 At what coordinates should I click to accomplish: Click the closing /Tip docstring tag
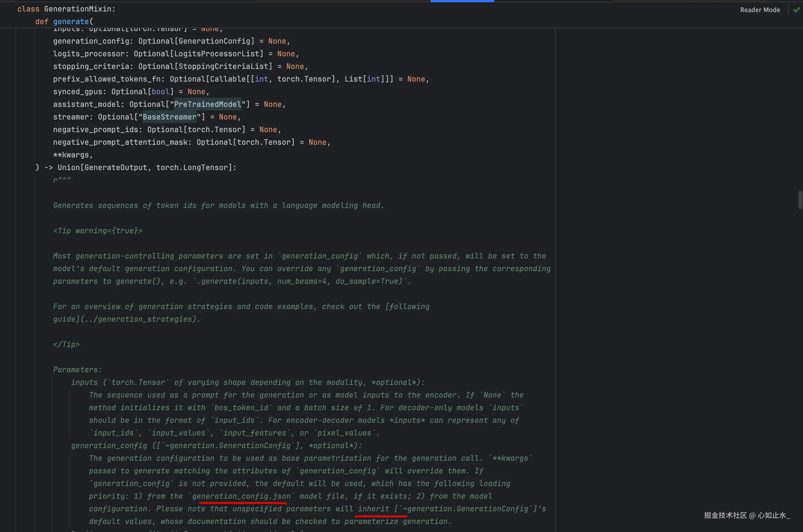point(66,344)
